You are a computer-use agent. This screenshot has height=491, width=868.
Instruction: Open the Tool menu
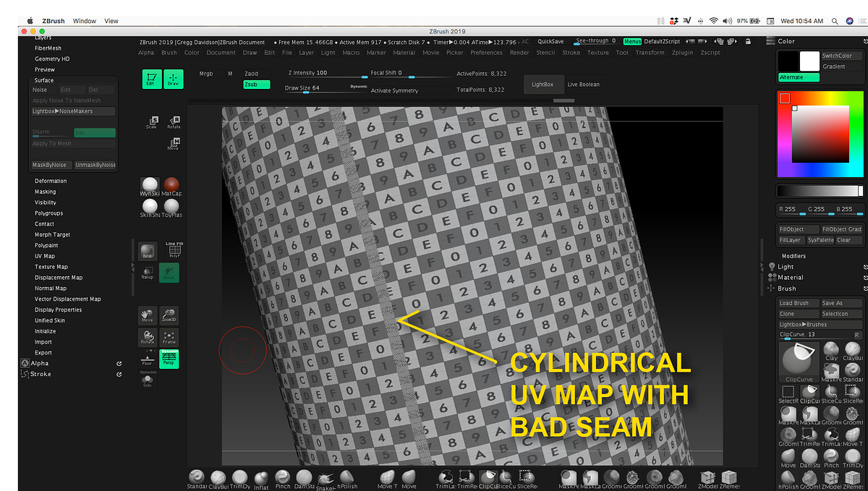click(622, 53)
